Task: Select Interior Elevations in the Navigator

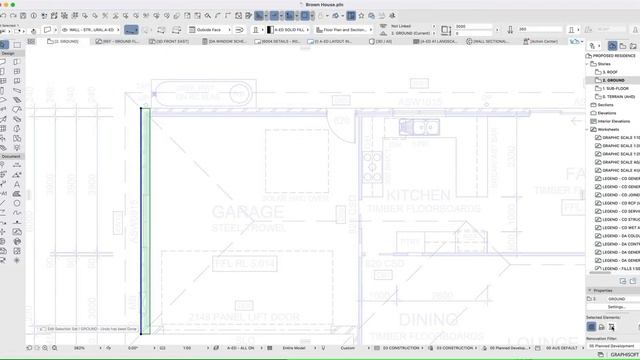Action: point(610,121)
